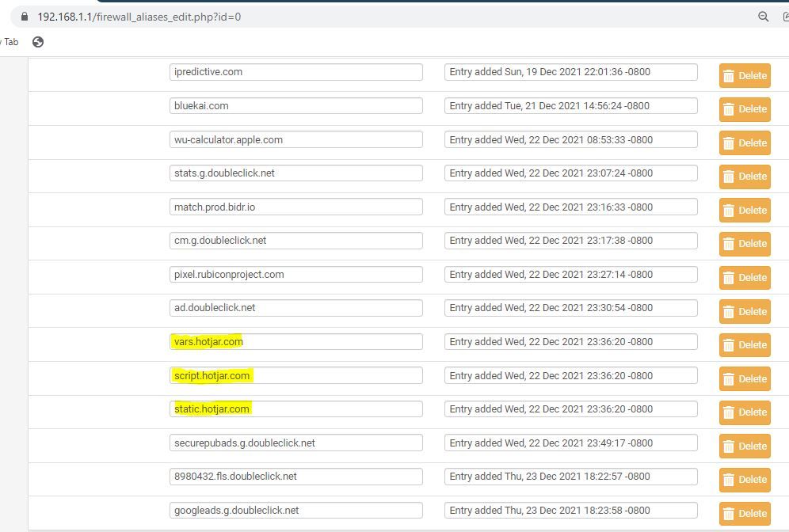
Task: Delete the 8980432.fls.doubleclick.net entry
Action: pyautogui.click(x=745, y=480)
